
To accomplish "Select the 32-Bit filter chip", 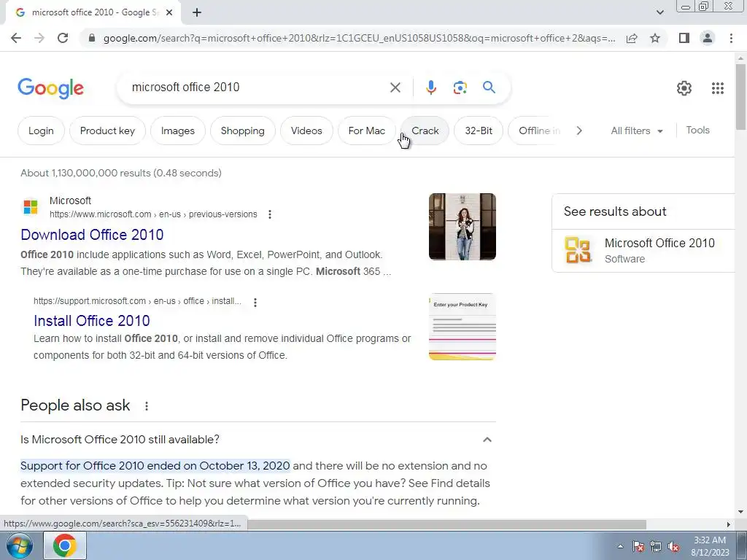I will pos(479,131).
